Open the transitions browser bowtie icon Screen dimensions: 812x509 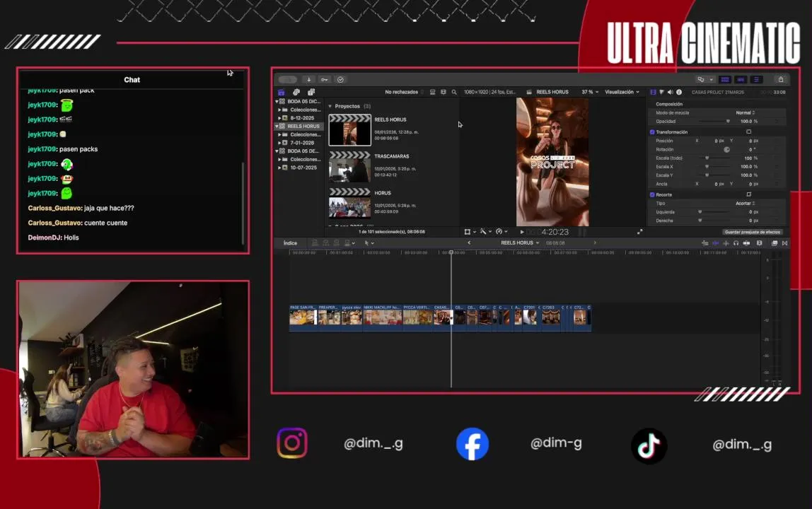pyautogui.click(x=784, y=243)
